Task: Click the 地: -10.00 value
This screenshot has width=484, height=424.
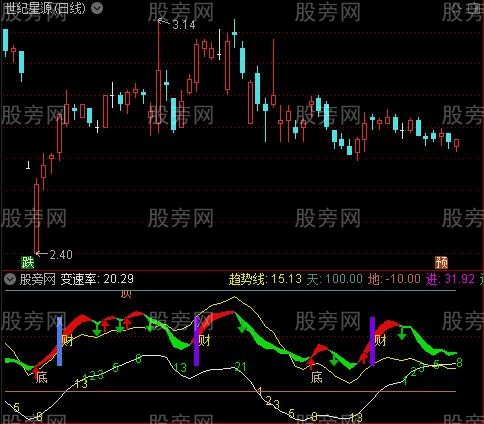Action: (x=394, y=279)
